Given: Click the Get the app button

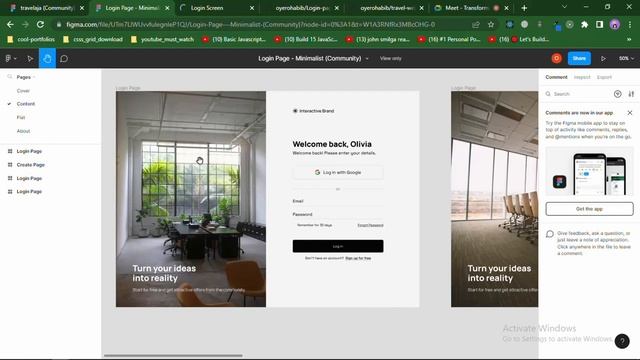Looking at the screenshot, I should [589, 209].
